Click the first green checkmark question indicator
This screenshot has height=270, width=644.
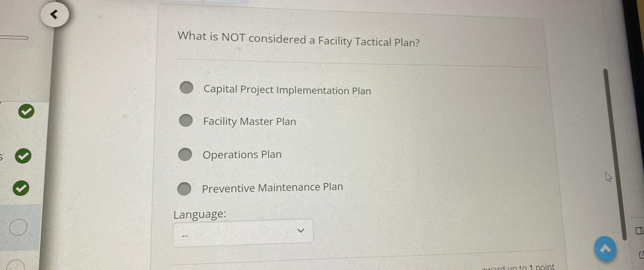pos(26,111)
